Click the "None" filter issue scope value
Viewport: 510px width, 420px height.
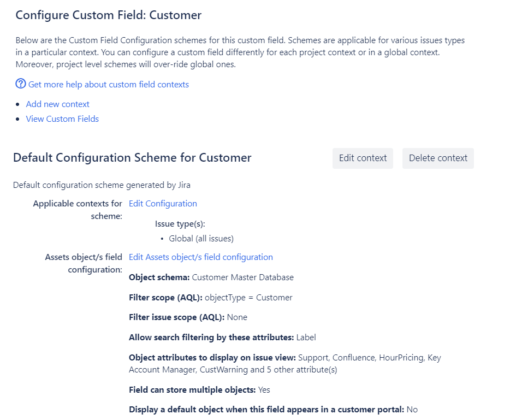(x=238, y=317)
